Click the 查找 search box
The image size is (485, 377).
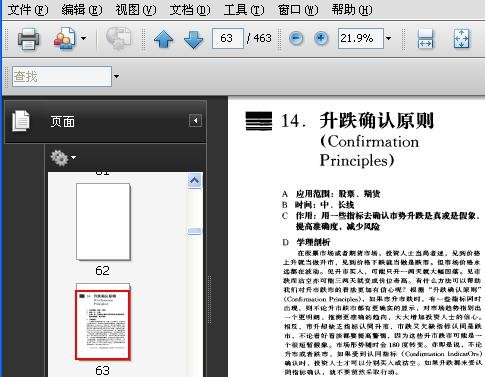[x=62, y=77]
